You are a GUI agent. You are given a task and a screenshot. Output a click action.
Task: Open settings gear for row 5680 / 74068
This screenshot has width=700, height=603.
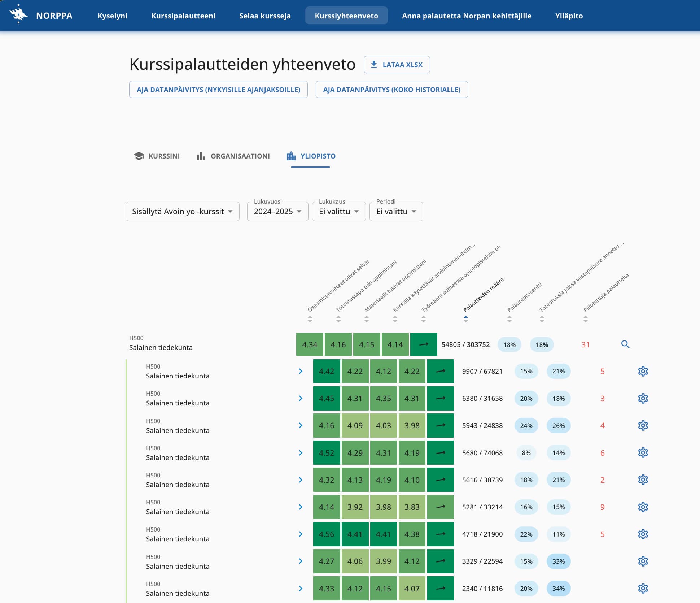coord(643,452)
